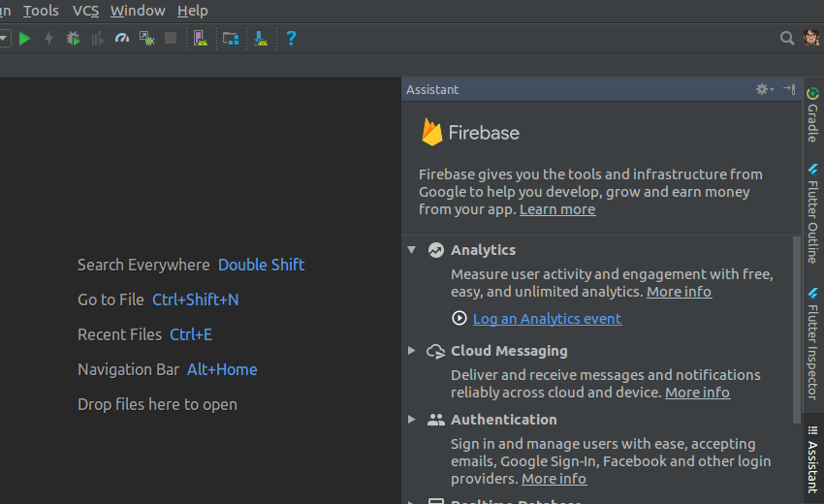
Task: Click the user avatar icon
Action: (811, 38)
